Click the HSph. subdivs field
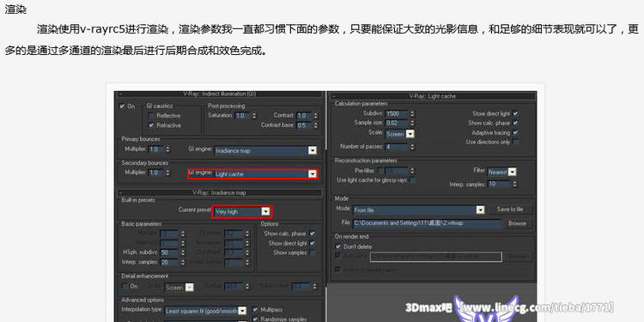644x322 pixels. (169, 252)
